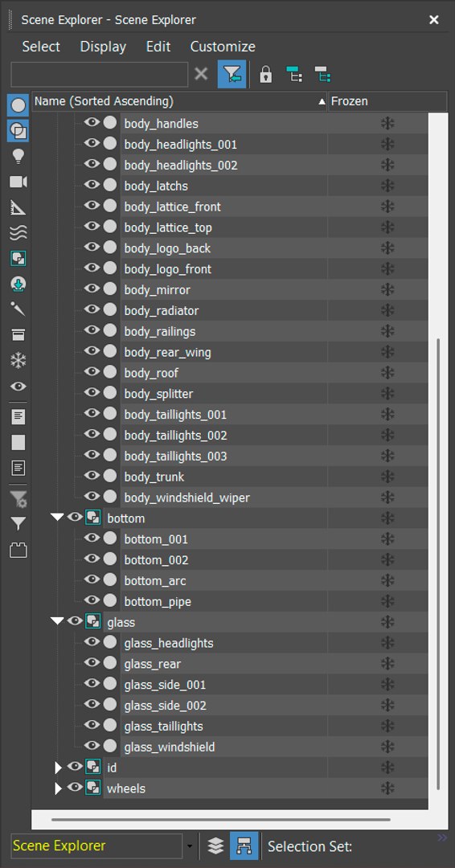
Task: Expand the wheels group
Action: [58, 788]
